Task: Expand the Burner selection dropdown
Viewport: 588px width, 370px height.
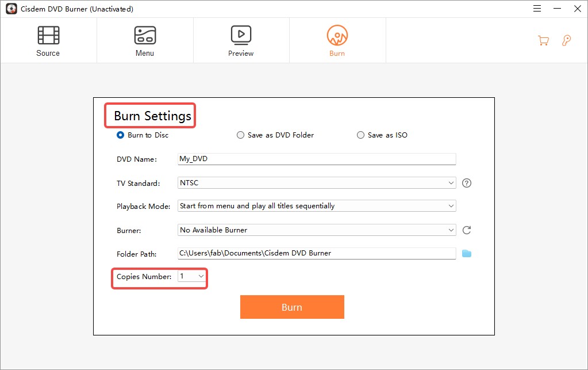Action: click(x=317, y=230)
